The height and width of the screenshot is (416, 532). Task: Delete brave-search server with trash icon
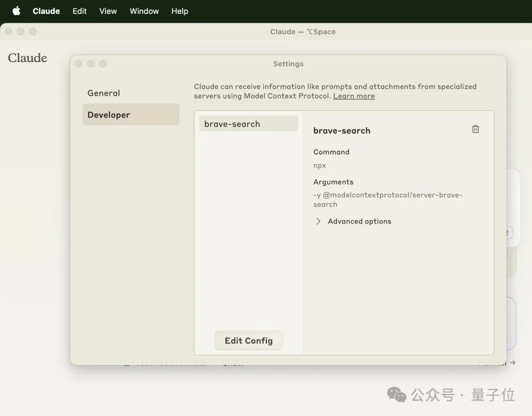click(x=475, y=129)
